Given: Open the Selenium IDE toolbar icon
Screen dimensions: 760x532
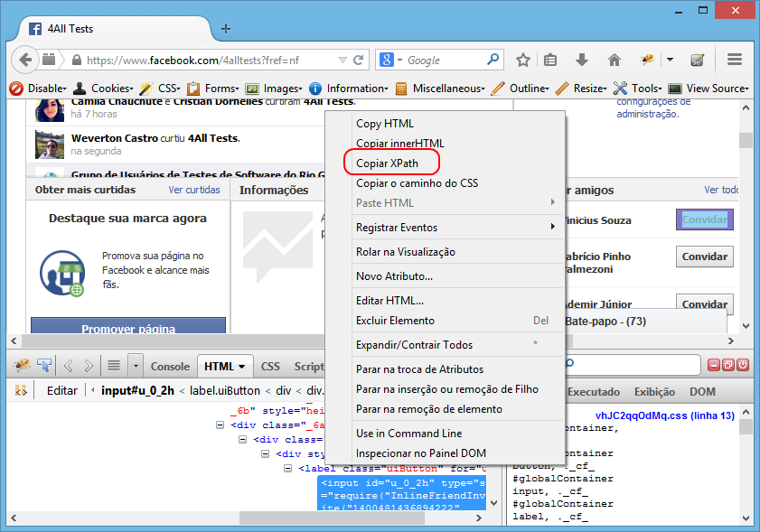Looking at the screenshot, I should tap(697, 61).
